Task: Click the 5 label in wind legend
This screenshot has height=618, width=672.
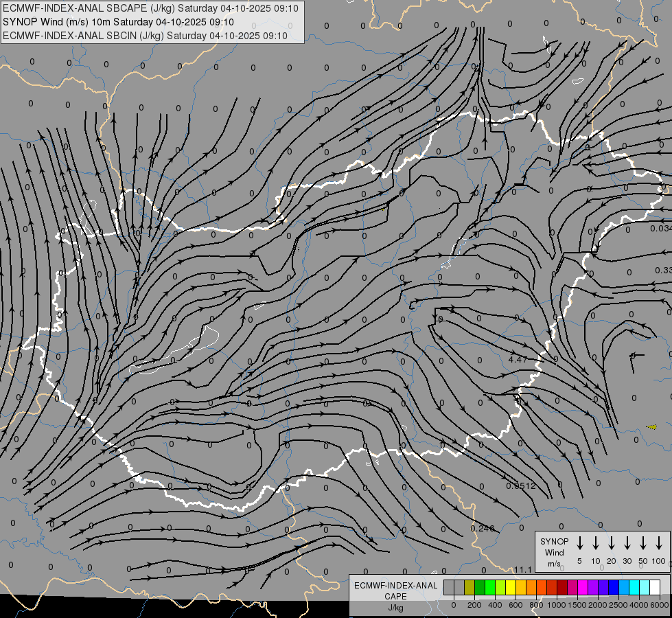Action: (579, 561)
